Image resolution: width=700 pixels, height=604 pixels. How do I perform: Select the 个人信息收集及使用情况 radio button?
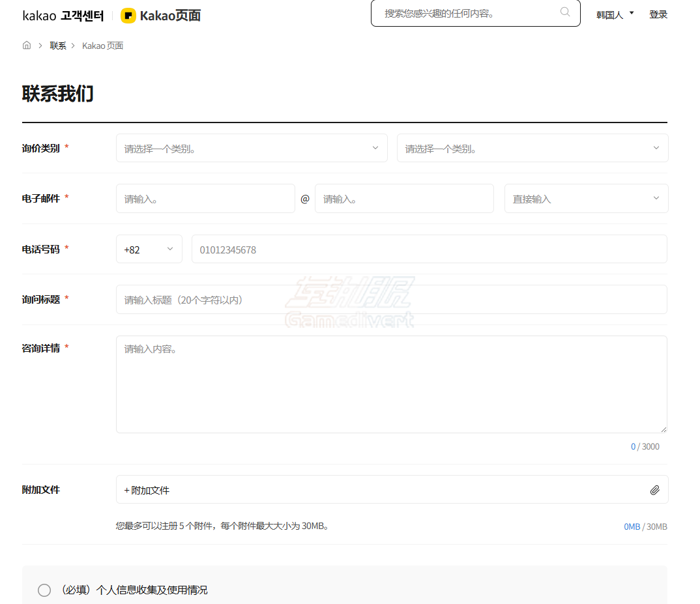coord(44,590)
